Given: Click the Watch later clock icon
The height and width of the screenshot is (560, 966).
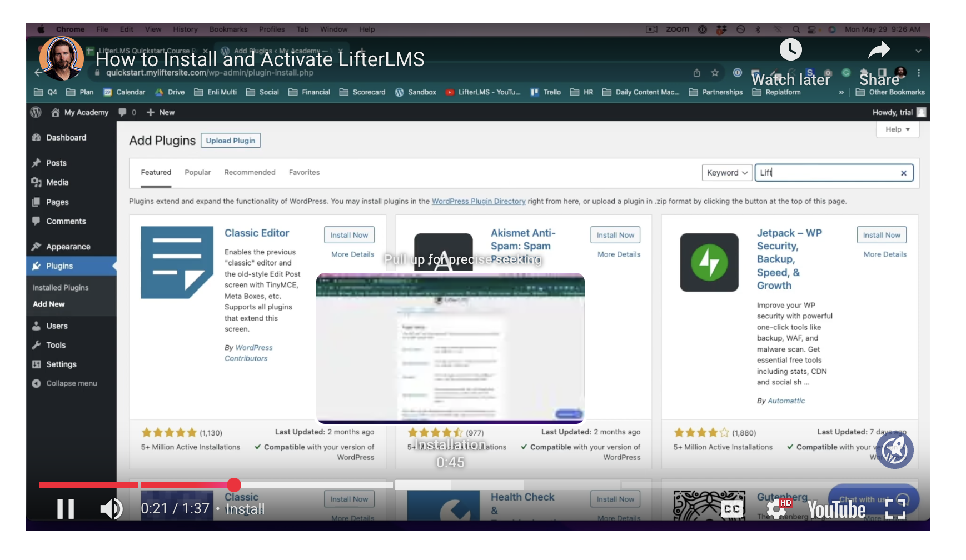Looking at the screenshot, I should point(790,50).
